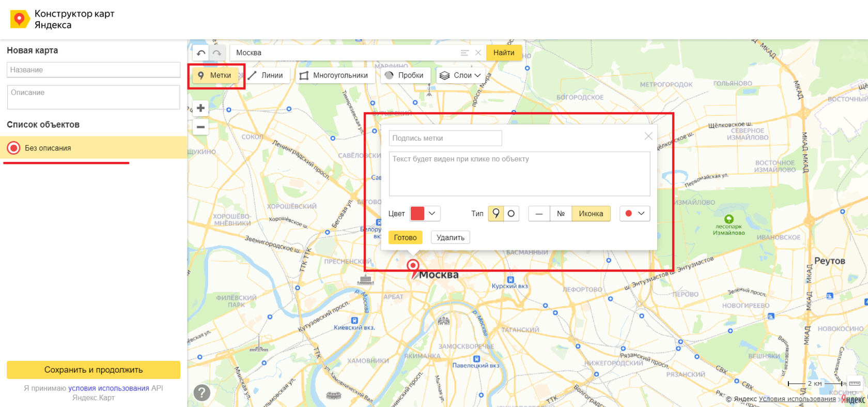Zoom in on the map
The width and height of the screenshot is (868, 407).
click(200, 108)
